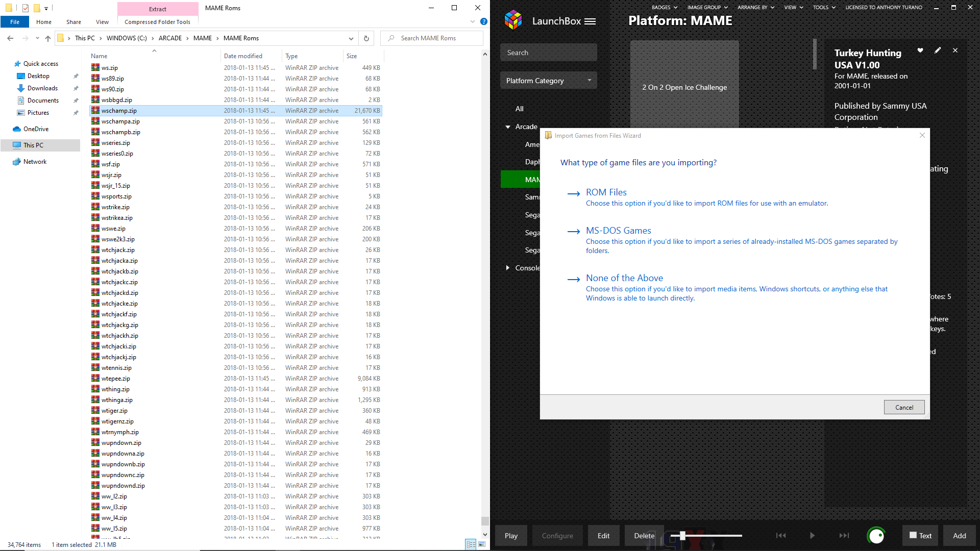The height and width of the screenshot is (551, 980).
Task: Open the Share ribbon tab
Action: click(x=73, y=22)
